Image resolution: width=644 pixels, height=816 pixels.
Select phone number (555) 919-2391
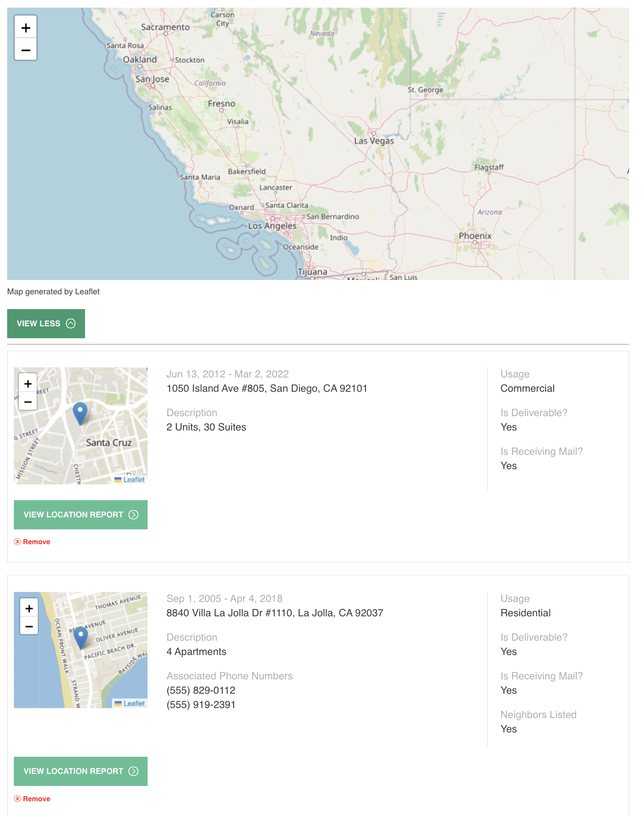click(201, 705)
